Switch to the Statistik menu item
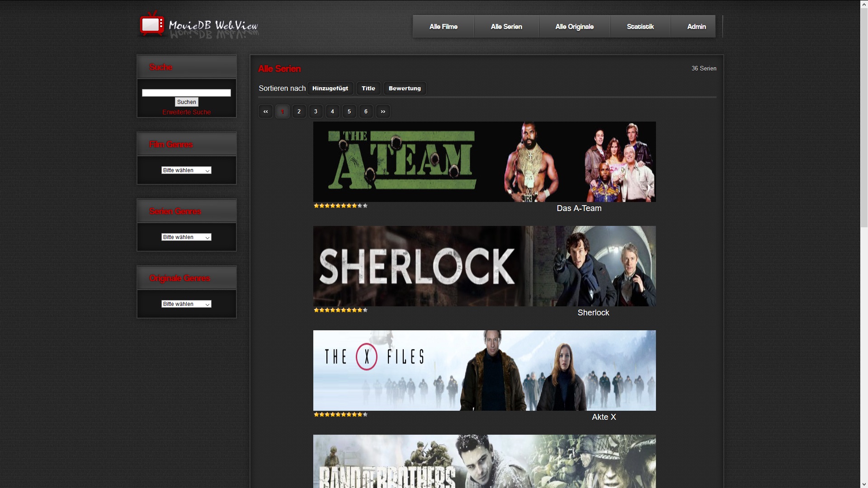The height and width of the screenshot is (488, 868). coord(640,27)
